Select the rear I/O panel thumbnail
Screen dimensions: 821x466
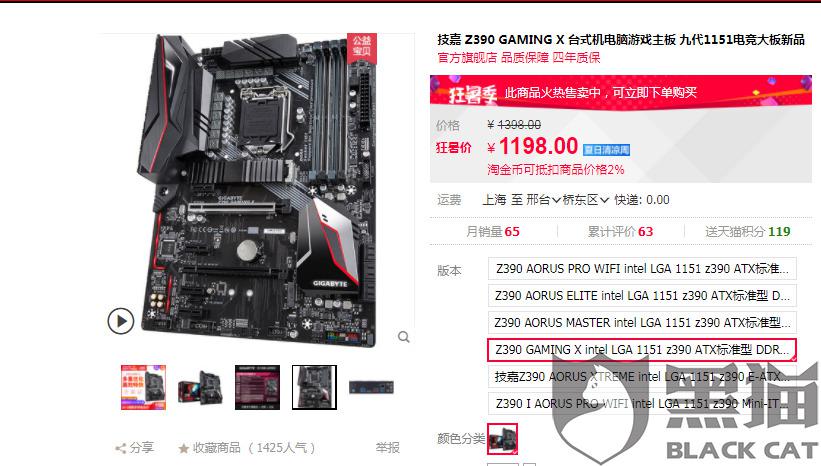pos(371,387)
